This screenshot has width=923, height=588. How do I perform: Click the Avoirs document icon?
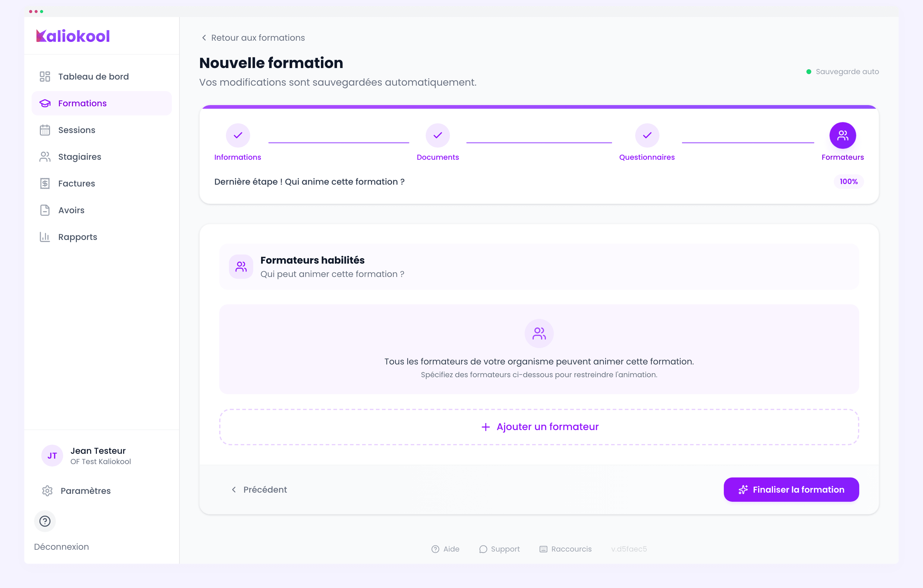pyautogui.click(x=44, y=210)
